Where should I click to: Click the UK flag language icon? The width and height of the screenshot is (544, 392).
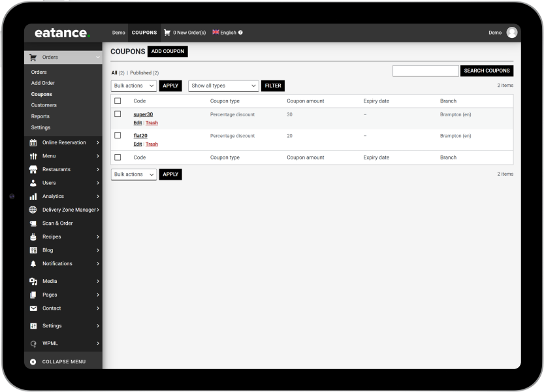[216, 32]
